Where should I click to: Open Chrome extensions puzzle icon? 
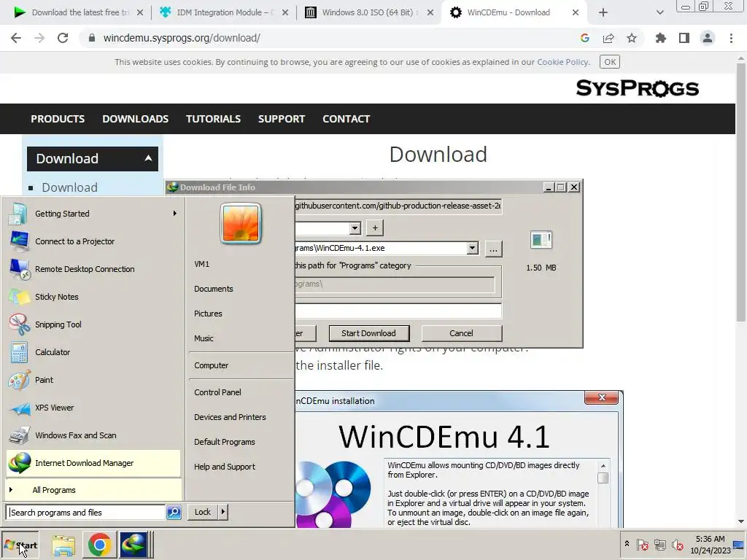[x=661, y=38]
